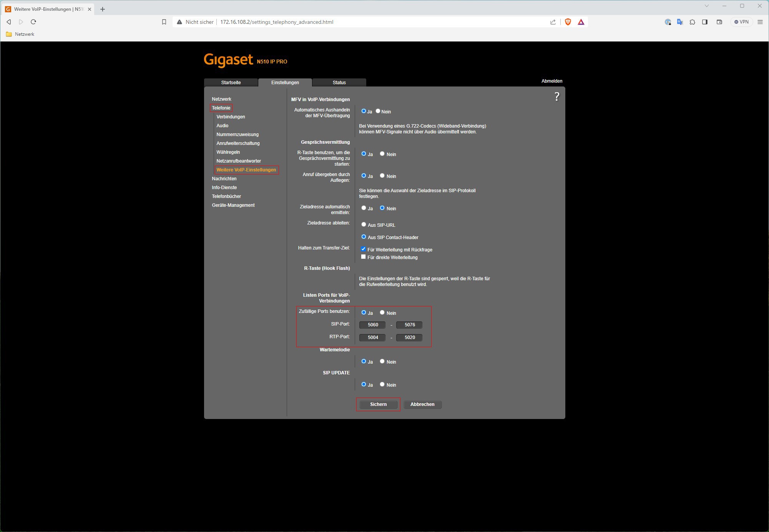
Task: Click the RTP-Port start field 5004
Action: pyautogui.click(x=372, y=337)
